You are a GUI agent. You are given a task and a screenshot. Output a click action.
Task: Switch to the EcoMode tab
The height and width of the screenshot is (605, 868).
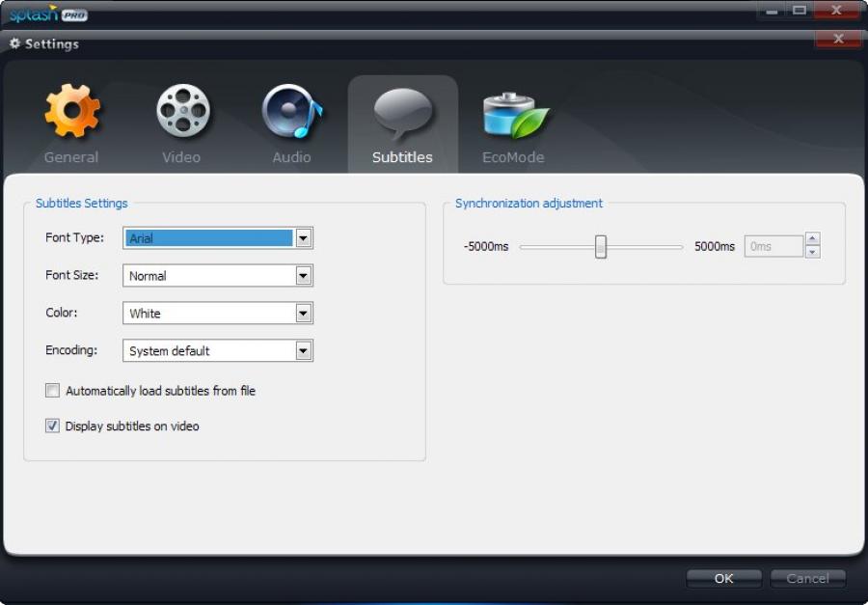(x=513, y=124)
